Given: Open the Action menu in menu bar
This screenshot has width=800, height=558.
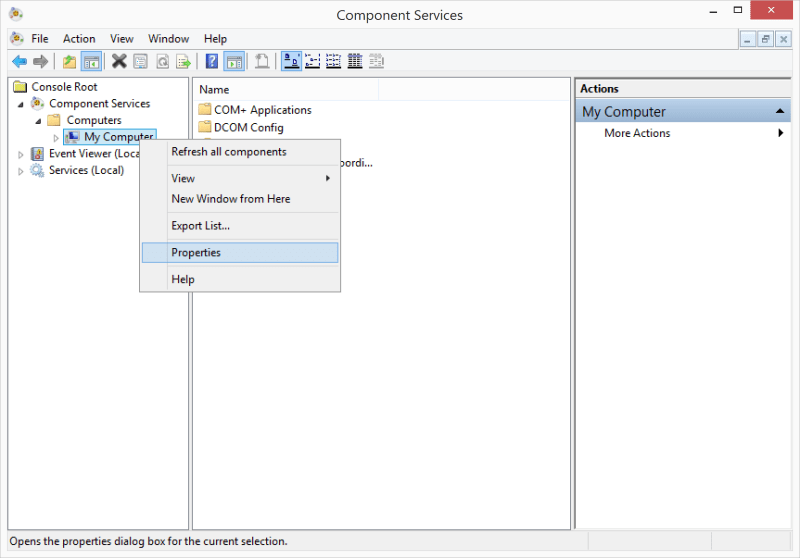Looking at the screenshot, I should click(x=79, y=39).
